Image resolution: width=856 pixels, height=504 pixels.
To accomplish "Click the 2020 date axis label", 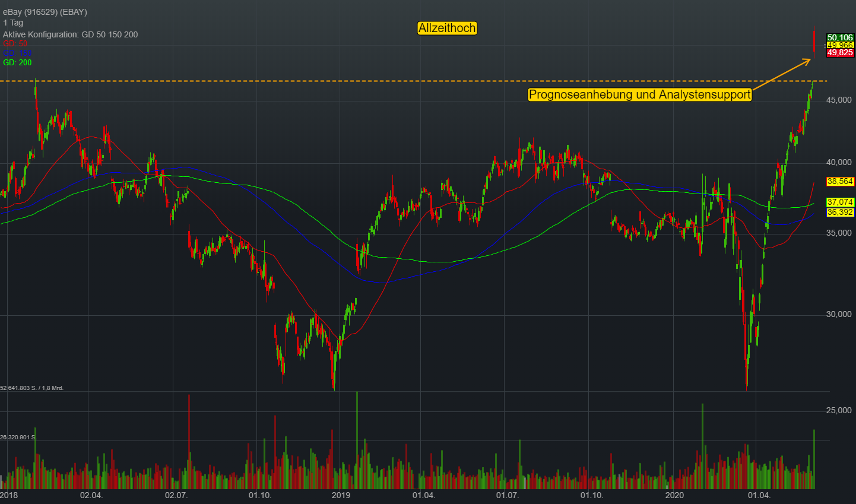I will [674, 495].
